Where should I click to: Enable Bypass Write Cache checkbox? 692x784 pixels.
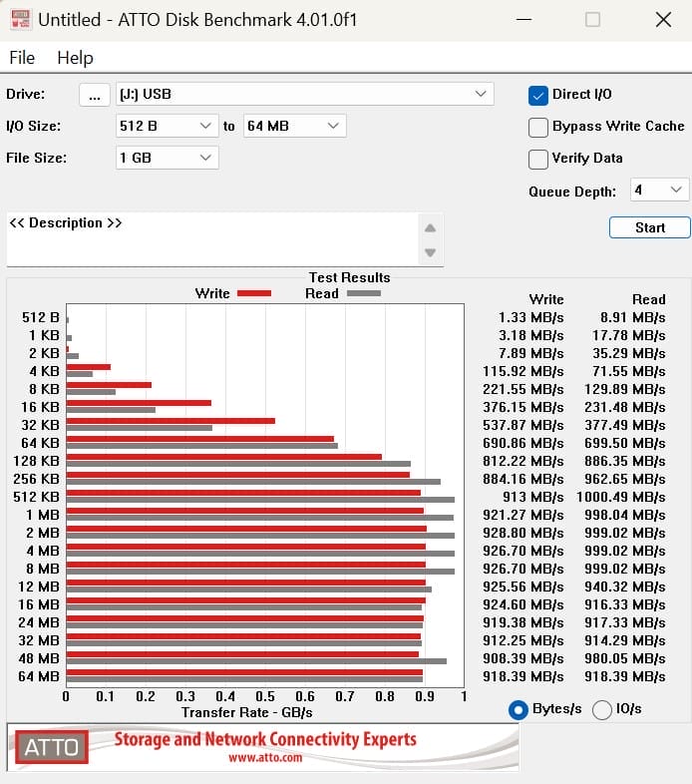(538, 127)
